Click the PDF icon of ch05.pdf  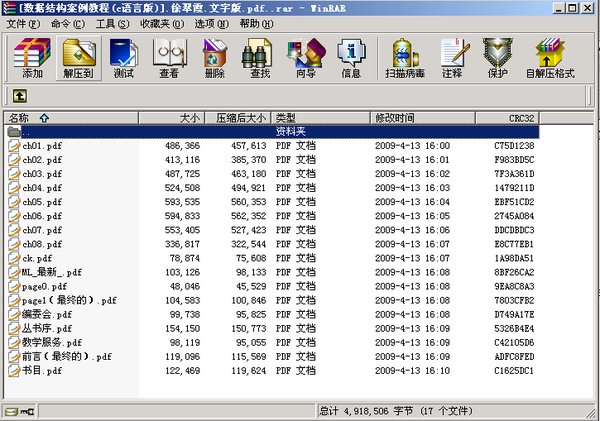pos(14,202)
